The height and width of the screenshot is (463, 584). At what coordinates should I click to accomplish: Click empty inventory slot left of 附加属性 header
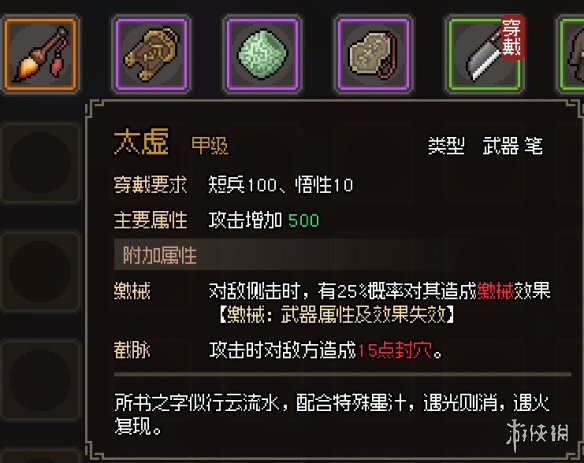tap(41, 272)
